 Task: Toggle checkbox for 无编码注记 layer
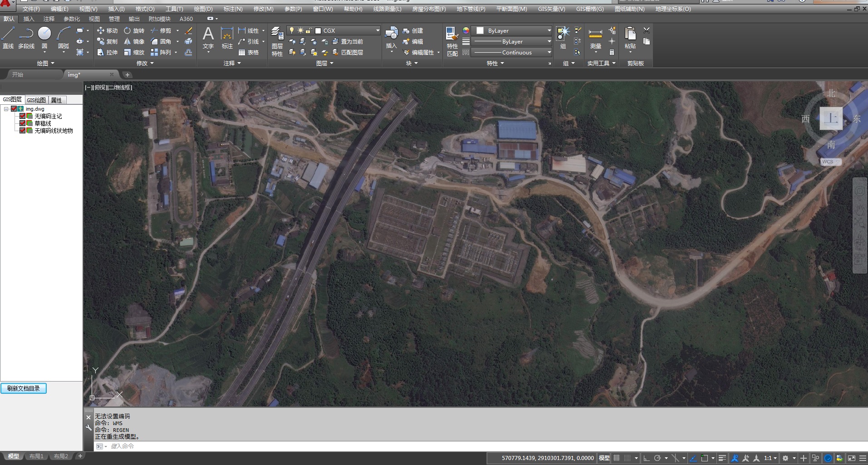pyautogui.click(x=22, y=116)
